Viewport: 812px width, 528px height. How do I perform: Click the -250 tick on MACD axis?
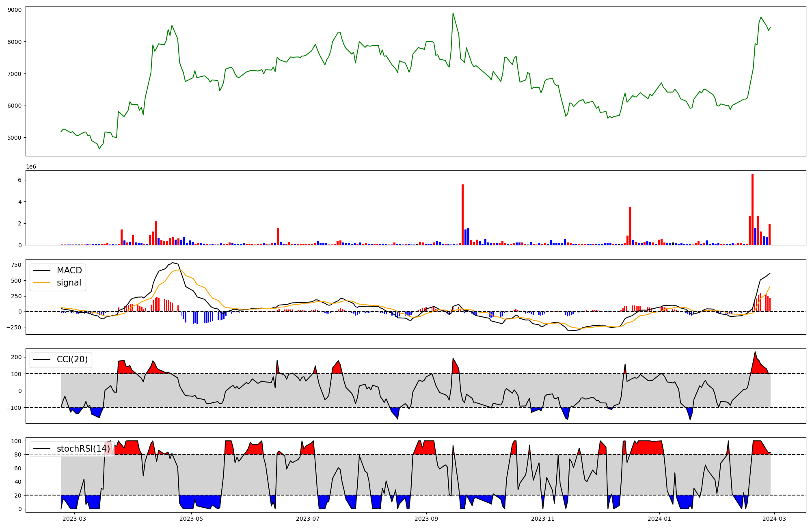[x=14, y=327]
